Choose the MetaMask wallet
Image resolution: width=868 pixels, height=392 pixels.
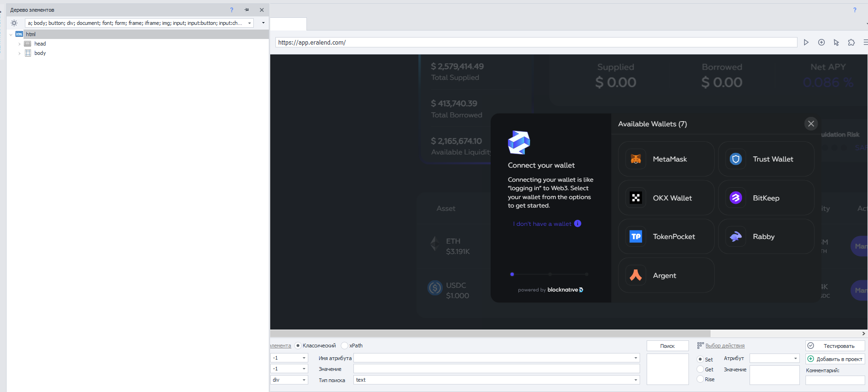tap(666, 159)
